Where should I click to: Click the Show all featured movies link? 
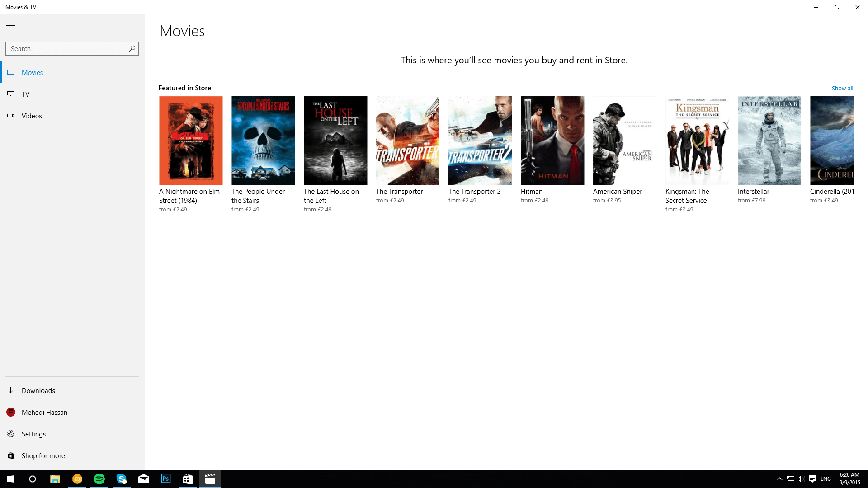click(x=842, y=88)
